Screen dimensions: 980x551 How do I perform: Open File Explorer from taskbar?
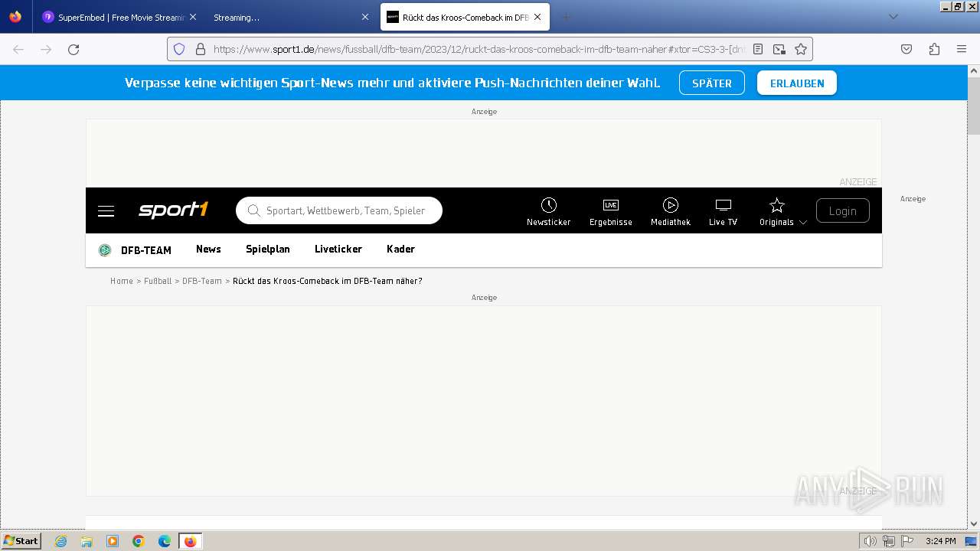[87, 541]
